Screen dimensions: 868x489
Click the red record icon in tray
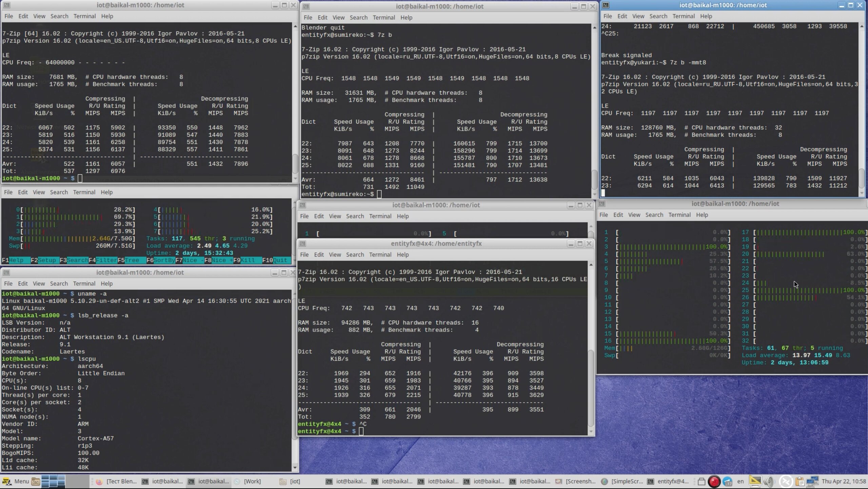coord(714,481)
